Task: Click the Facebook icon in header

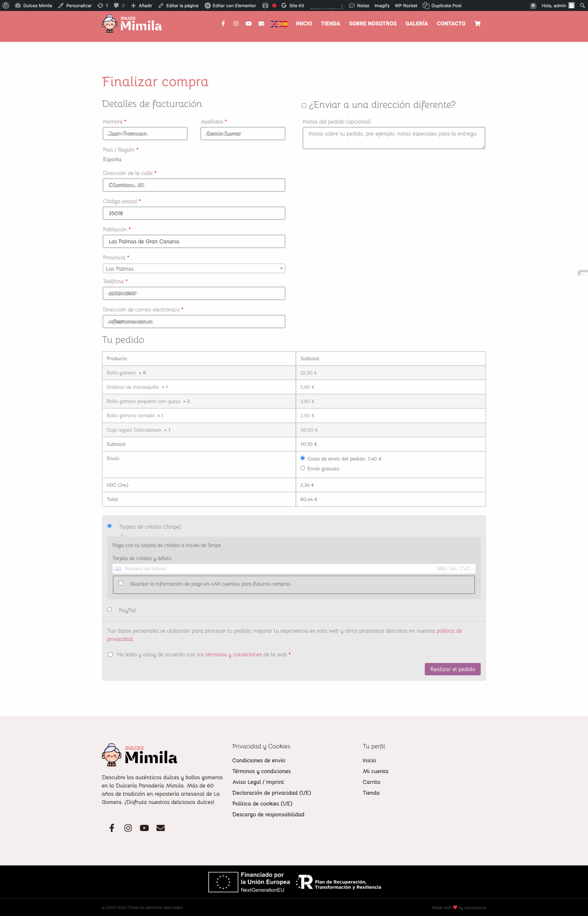Action: click(x=223, y=24)
